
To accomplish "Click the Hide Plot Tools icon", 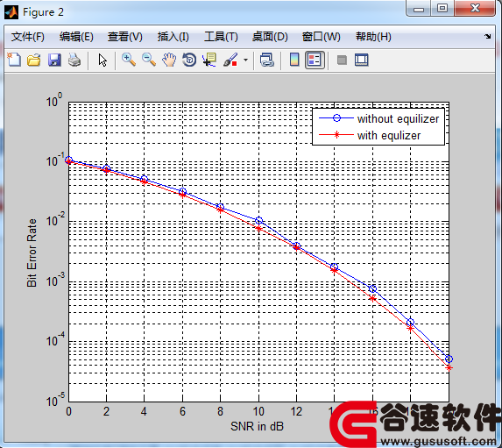I will click(342, 60).
